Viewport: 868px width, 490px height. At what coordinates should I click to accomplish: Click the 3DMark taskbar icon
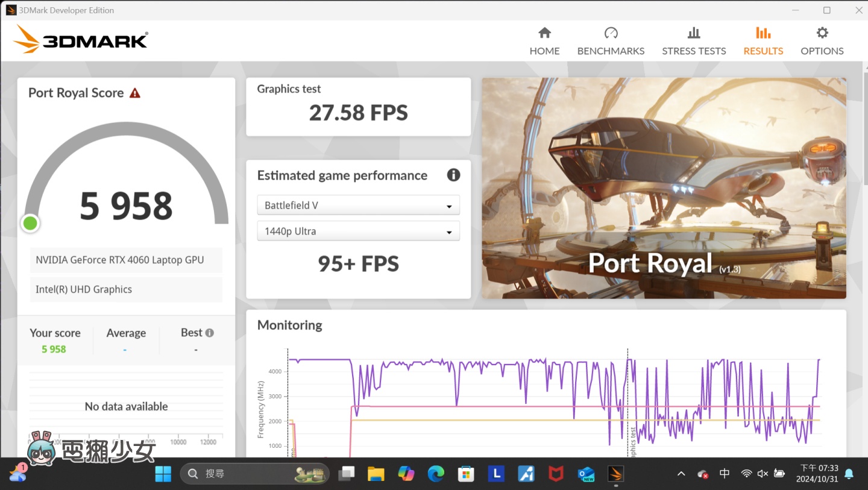pyautogui.click(x=615, y=474)
